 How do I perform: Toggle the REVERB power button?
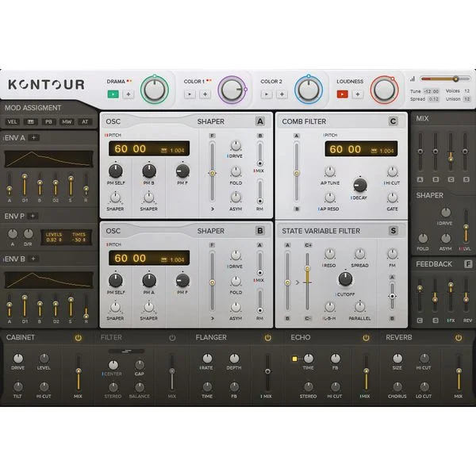(459, 338)
